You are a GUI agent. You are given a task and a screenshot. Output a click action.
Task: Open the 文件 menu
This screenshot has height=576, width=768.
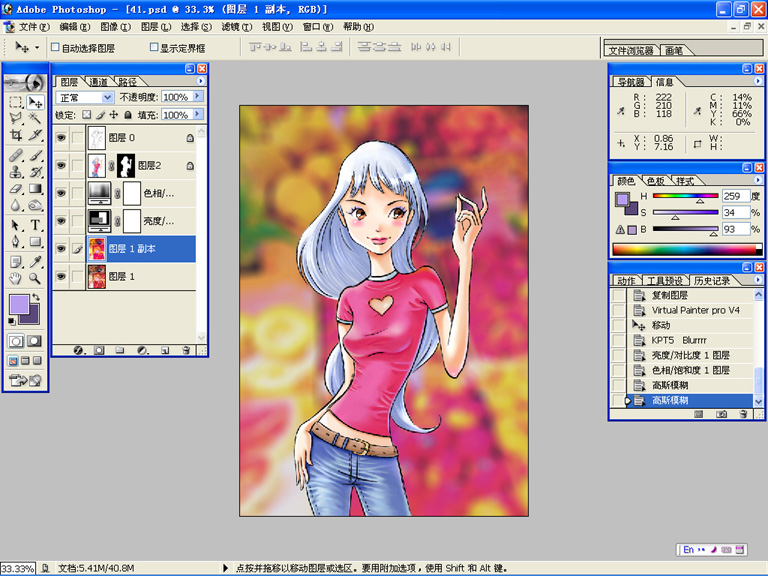click(34, 27)
